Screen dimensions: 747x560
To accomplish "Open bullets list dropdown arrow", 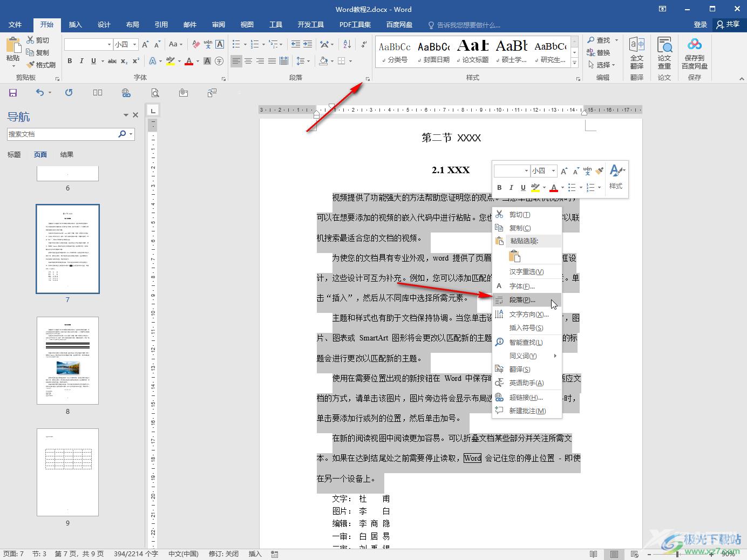I will tap(245, 44).
